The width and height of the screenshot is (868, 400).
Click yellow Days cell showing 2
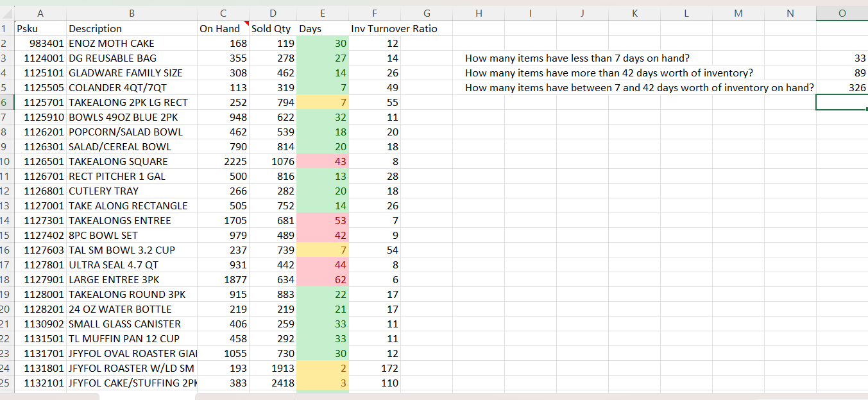tap(323, 368)
